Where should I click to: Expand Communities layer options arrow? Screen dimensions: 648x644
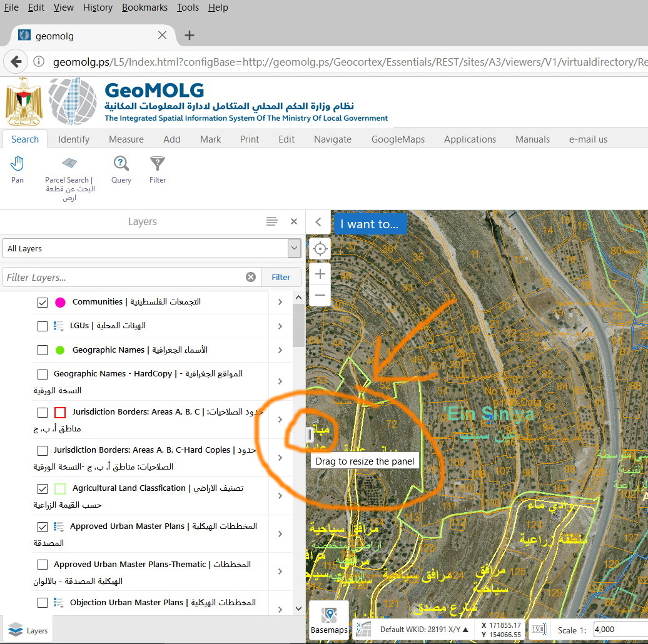pos(280,302)
